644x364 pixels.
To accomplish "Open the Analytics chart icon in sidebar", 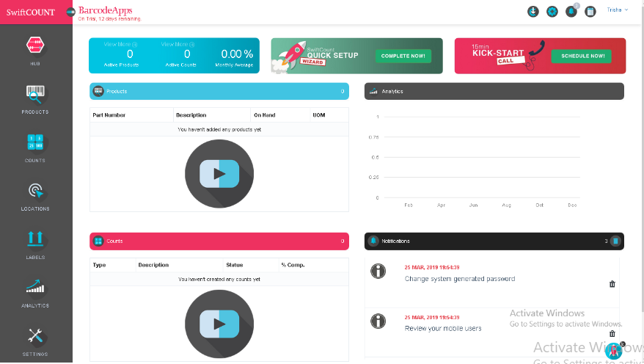I will pyautogui.click(x=35, y=286).
